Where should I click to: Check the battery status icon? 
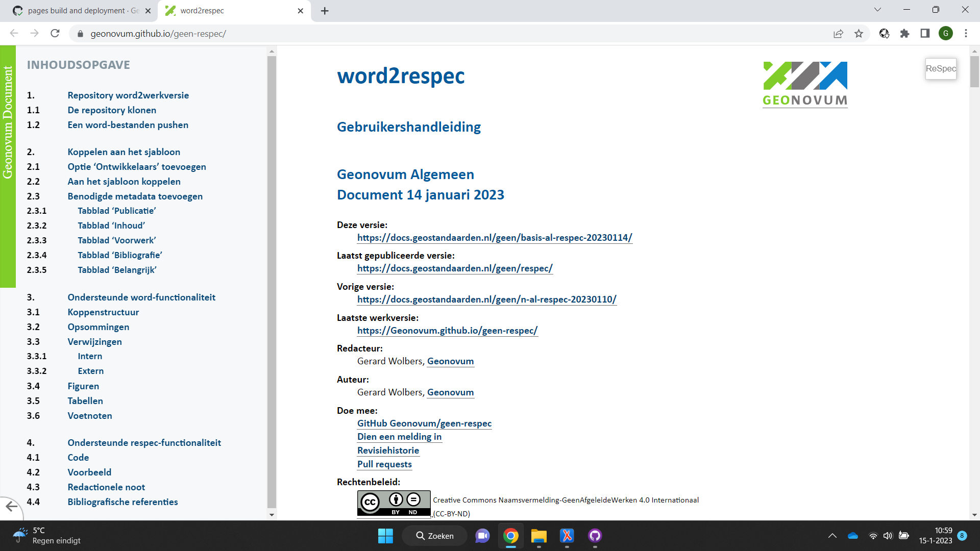coord(904,536)
